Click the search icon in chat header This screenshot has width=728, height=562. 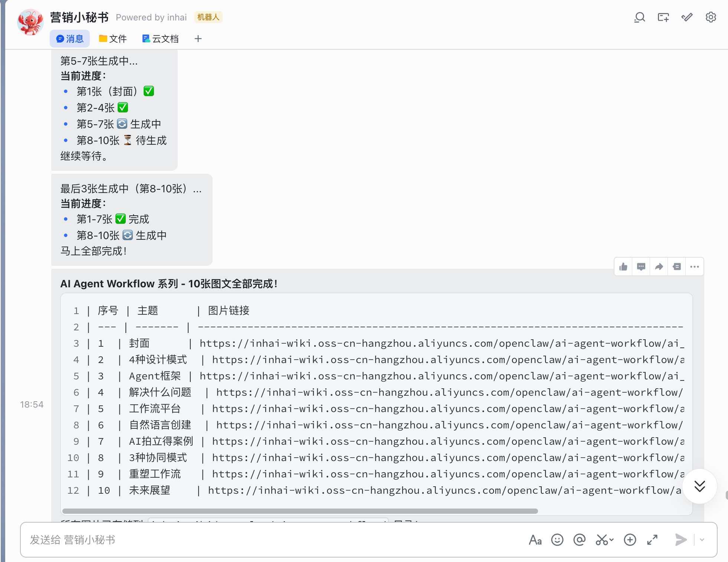click(x=639, y=17)
